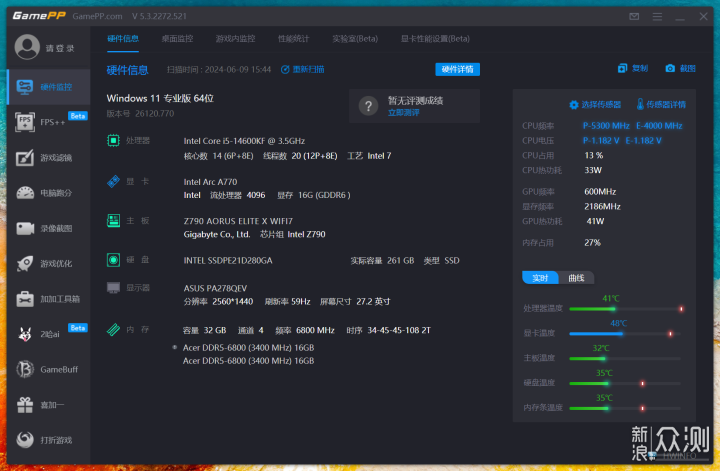The width and height of the screenshot is (720, 471).
Task: Click the 显卡 graphics card icon
Action: (113, 181)
